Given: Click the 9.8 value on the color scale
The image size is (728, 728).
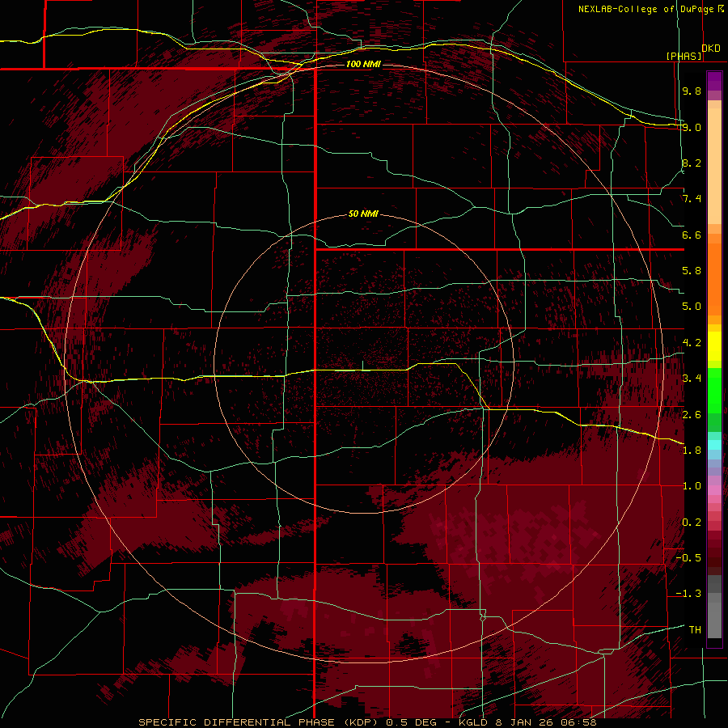Looking at the screenshot, I should 692,91.
